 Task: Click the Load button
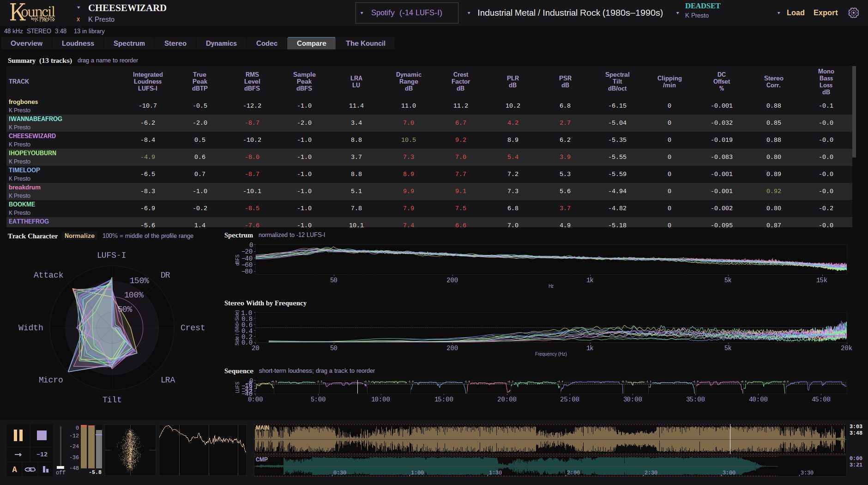[796, 13]
